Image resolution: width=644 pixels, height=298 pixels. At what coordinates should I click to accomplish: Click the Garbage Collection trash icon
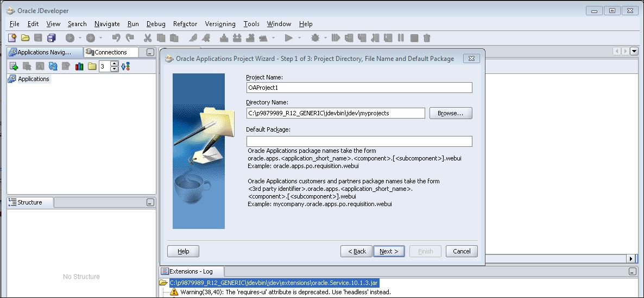427,38
